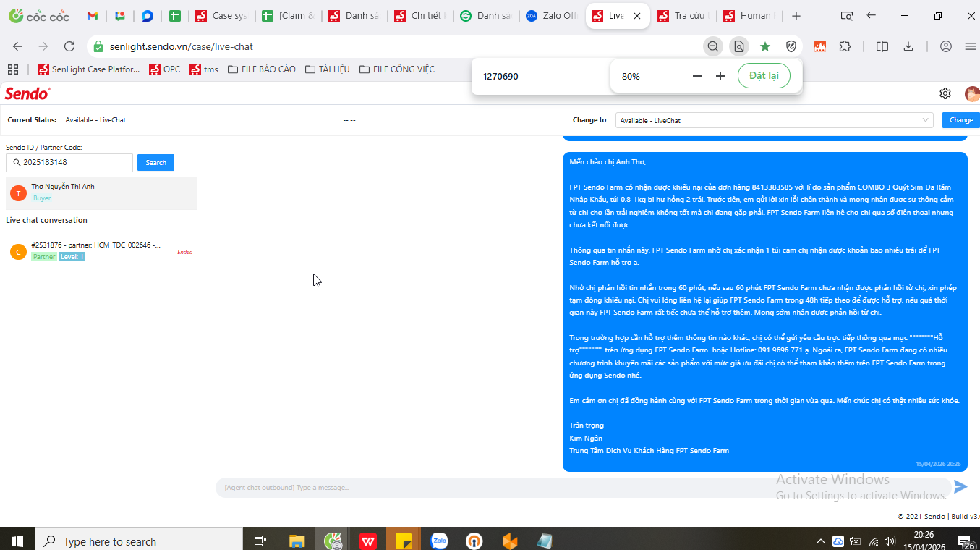Select buyer Thơ Nguyễn Thị Anh
980x550 pixels.
tap(101, 192)
